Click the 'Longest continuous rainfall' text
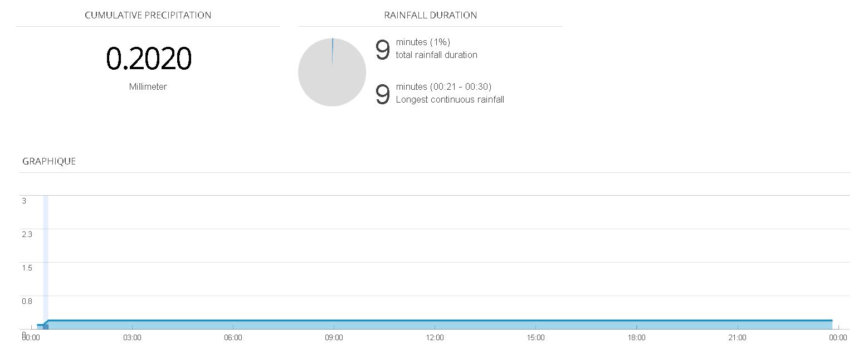 click(450, 99)
